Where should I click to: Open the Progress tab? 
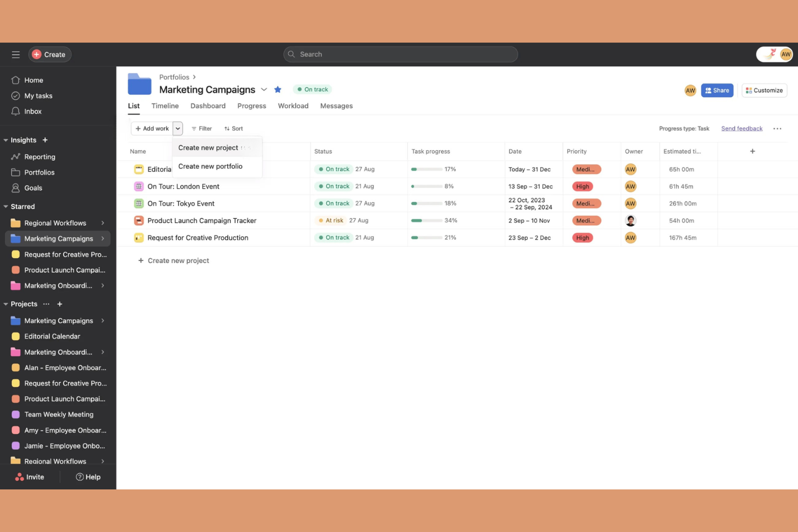coord(252,106)
